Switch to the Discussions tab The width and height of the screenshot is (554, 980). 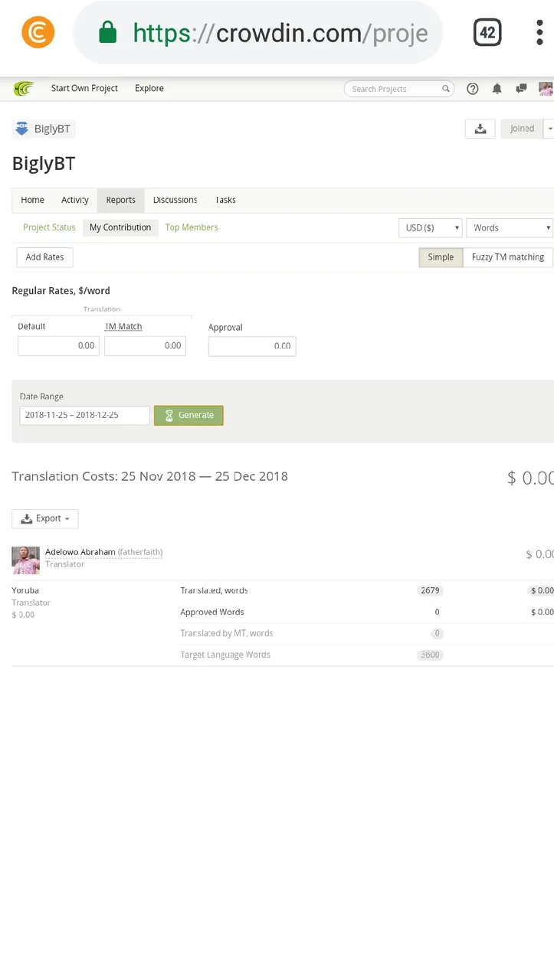tap(175, 200)
